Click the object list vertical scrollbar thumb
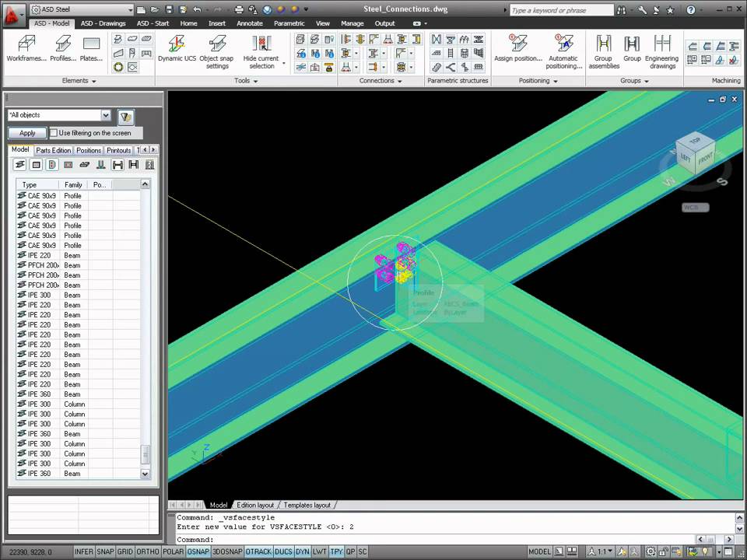The image size is (747, 560). tap(146, 453)
